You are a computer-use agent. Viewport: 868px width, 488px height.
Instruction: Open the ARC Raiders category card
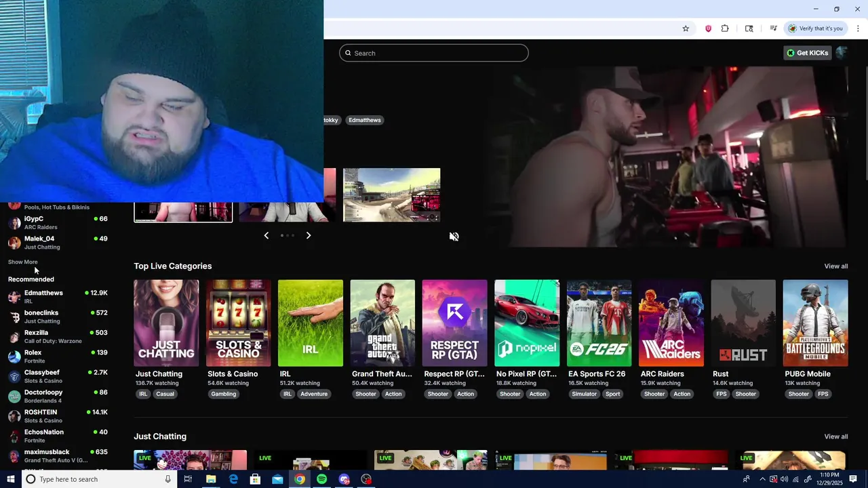pos(671,323)
